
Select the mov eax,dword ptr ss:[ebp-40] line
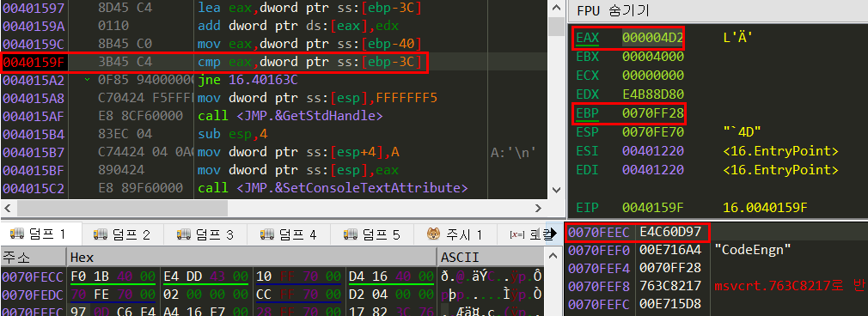coord(310,44)
